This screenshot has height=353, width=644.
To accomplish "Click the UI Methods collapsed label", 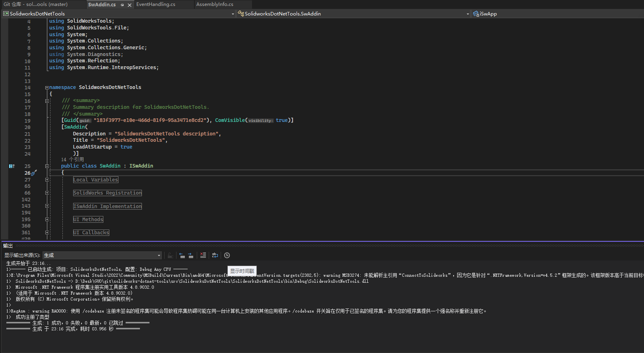I will [88, 220].
